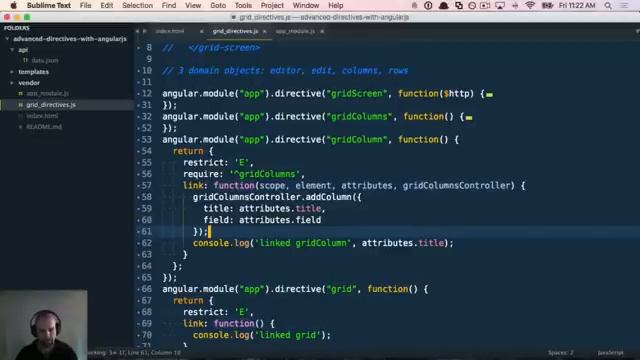
Task: Open the Tools menu
Action: (x=243, y=5)
